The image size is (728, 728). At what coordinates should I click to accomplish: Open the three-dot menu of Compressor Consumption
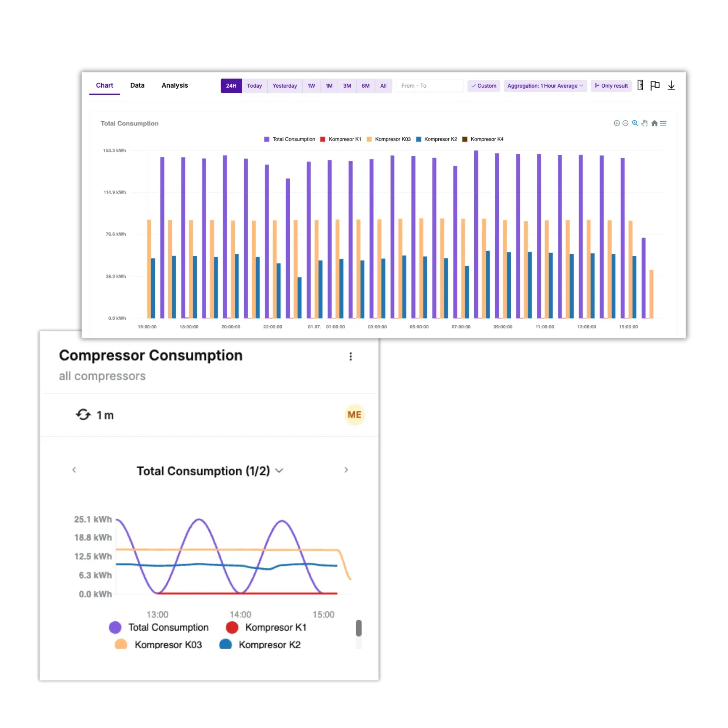pos(350,356)
